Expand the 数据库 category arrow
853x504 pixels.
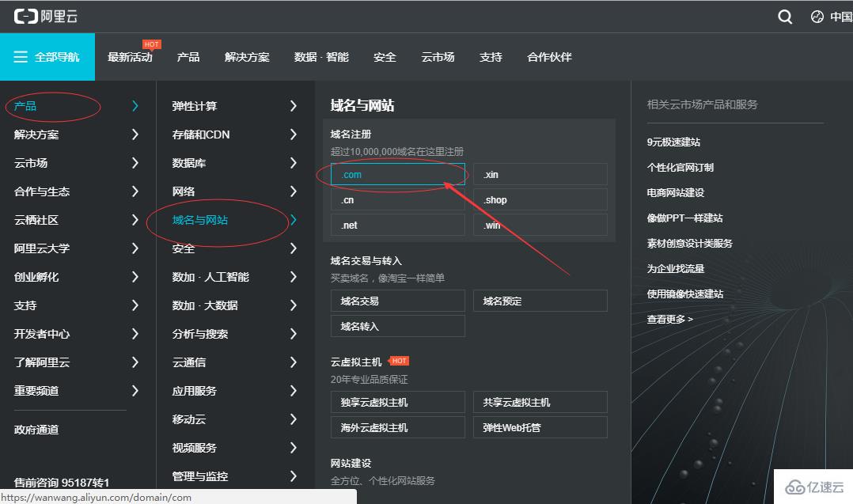(293, 162)
